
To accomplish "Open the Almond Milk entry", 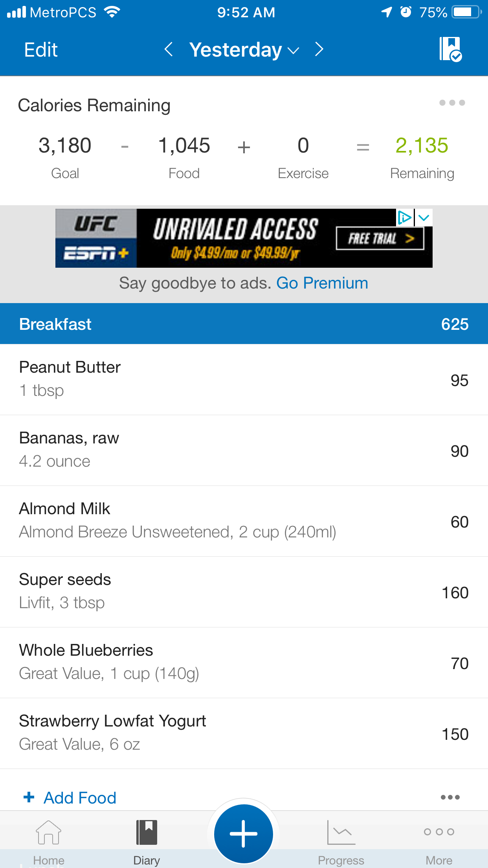I will coord(244,521).
